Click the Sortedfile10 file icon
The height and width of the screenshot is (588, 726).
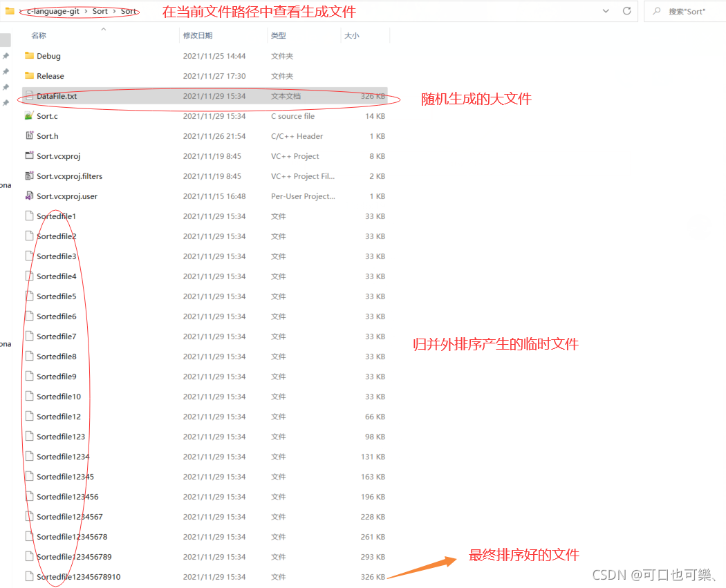[x=29, y=396]
